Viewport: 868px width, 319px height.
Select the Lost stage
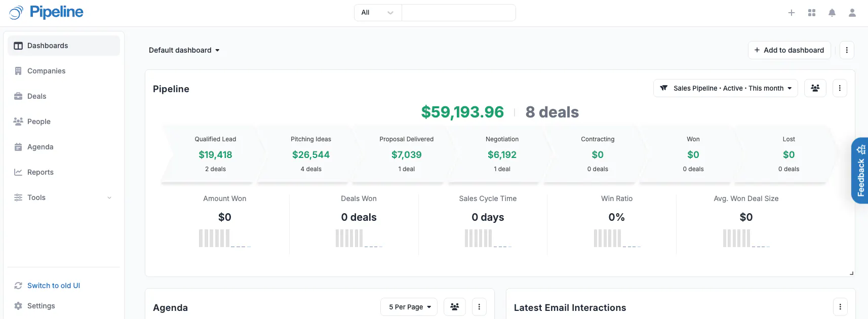pyautogui.click(x=788, y=154)
